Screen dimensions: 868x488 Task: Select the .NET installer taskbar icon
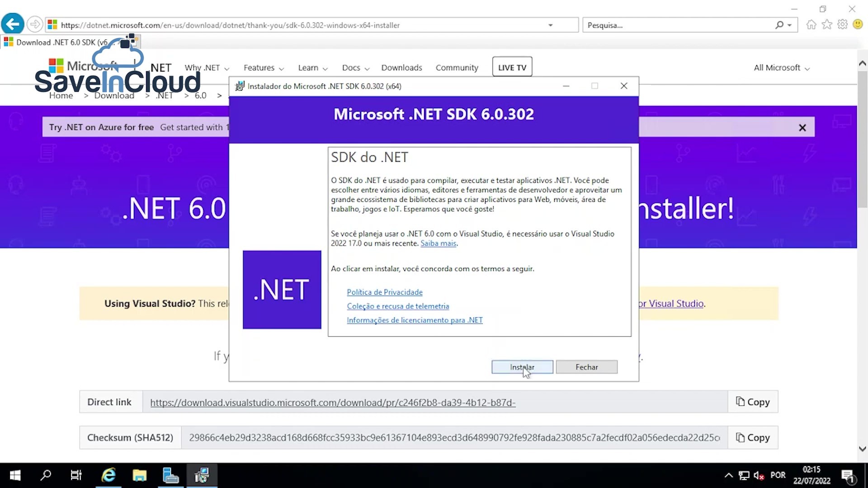[202, 475]
